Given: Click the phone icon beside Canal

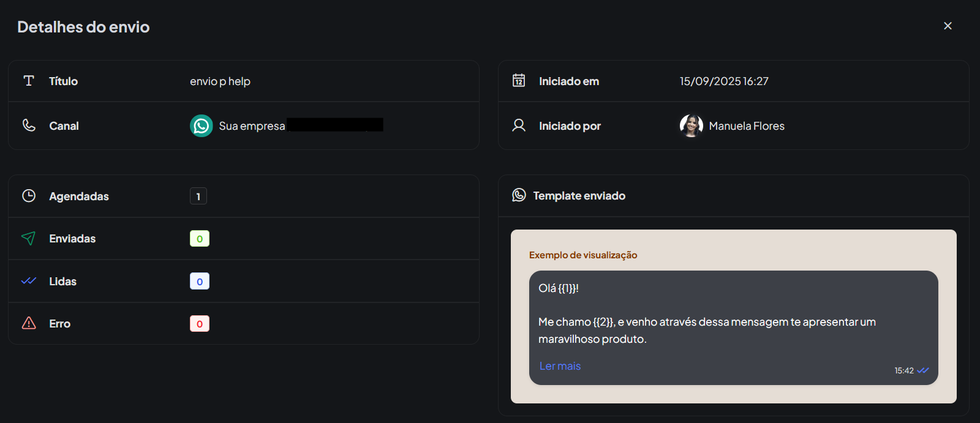Looking at the screenshot, I should [29, 125].
